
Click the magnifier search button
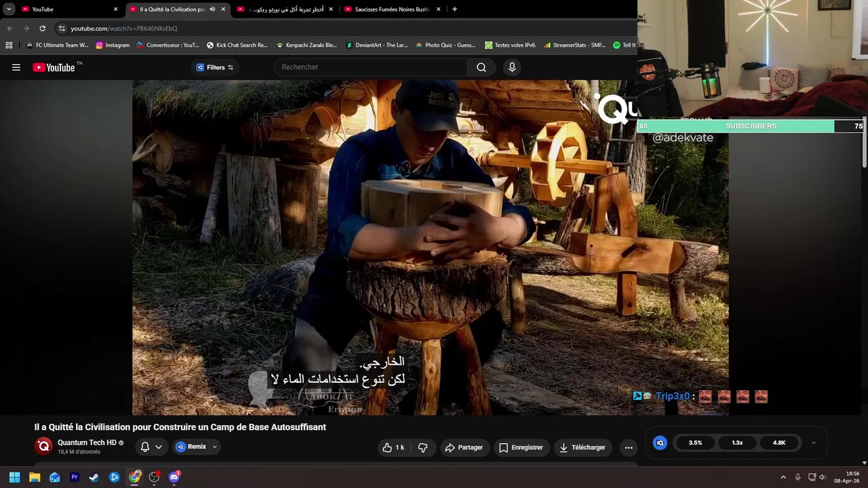[x=481, y=67]
